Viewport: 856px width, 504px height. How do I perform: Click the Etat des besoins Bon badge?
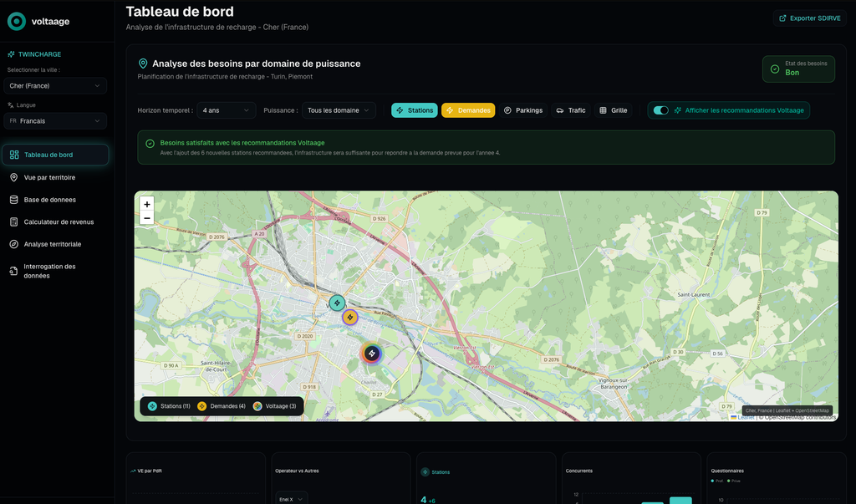(798, 69)
